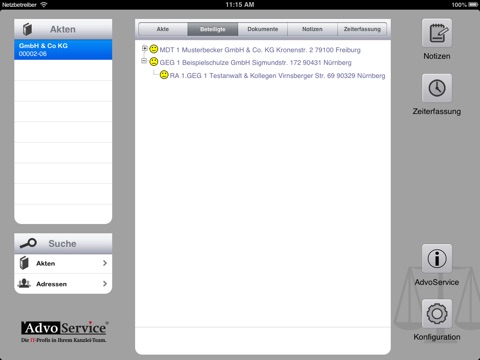The image size is (480, 360).
Task: Click the AdvoService logo
Action: pyautogui.click(x=64, y=331)
